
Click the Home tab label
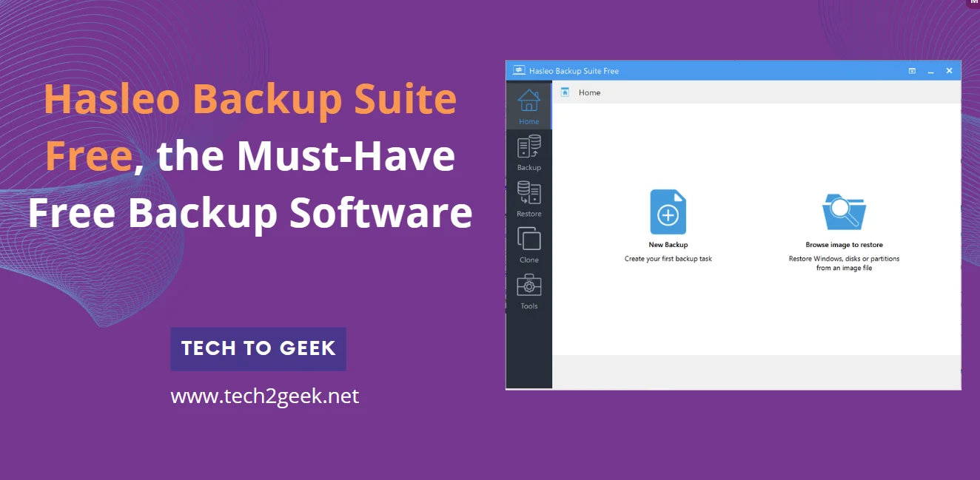(590, 92)
